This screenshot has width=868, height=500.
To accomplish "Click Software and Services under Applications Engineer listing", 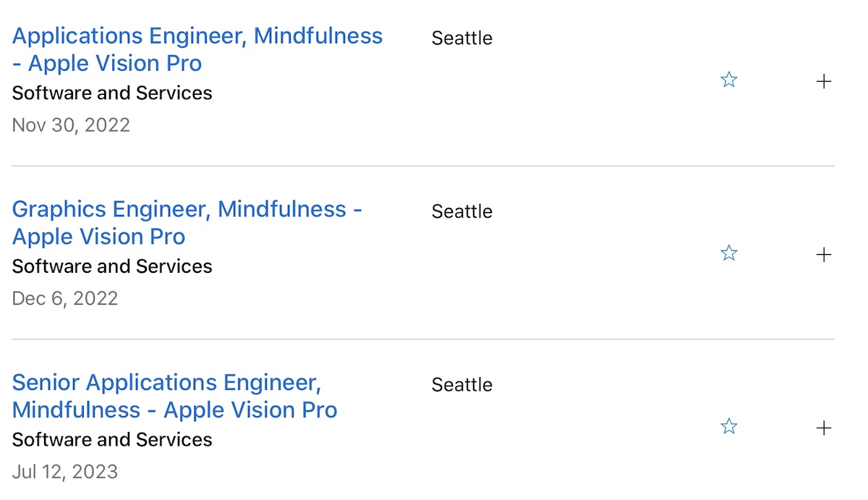I will [x=112, y=93].
